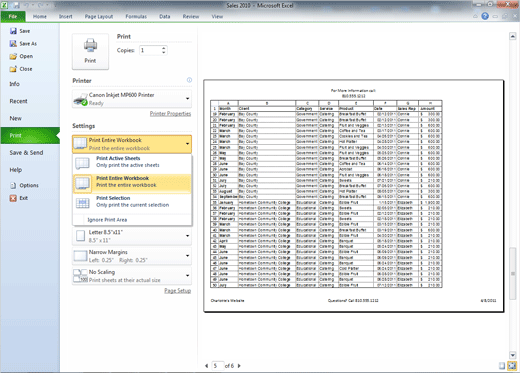Click the Canon Inkjet printer icon

(80, 99)
